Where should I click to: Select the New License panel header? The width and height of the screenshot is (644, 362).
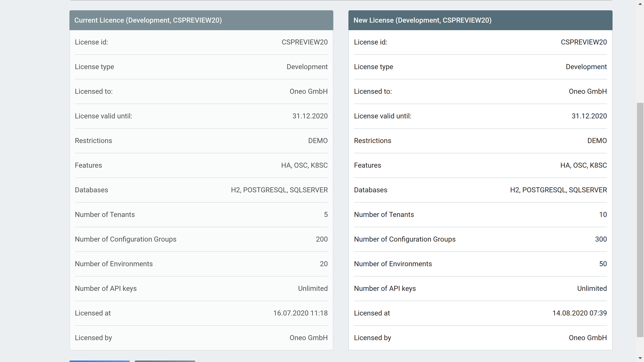click(x=423, y=20)
